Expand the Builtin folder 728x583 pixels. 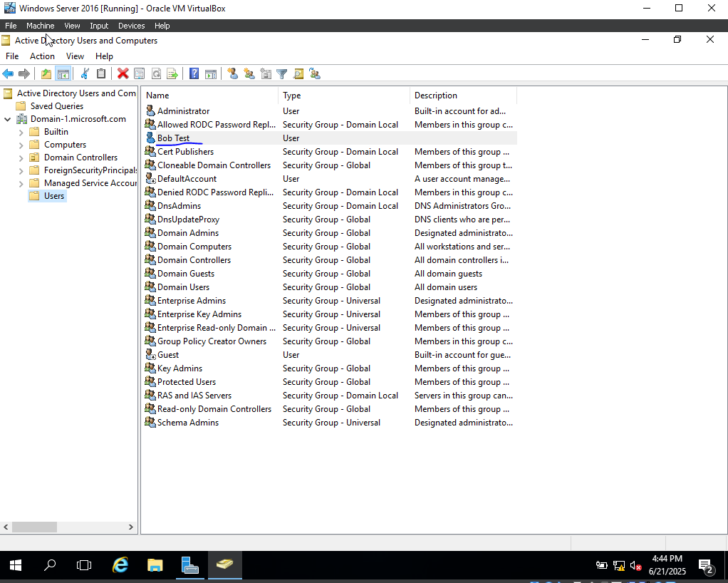(21, 133)
